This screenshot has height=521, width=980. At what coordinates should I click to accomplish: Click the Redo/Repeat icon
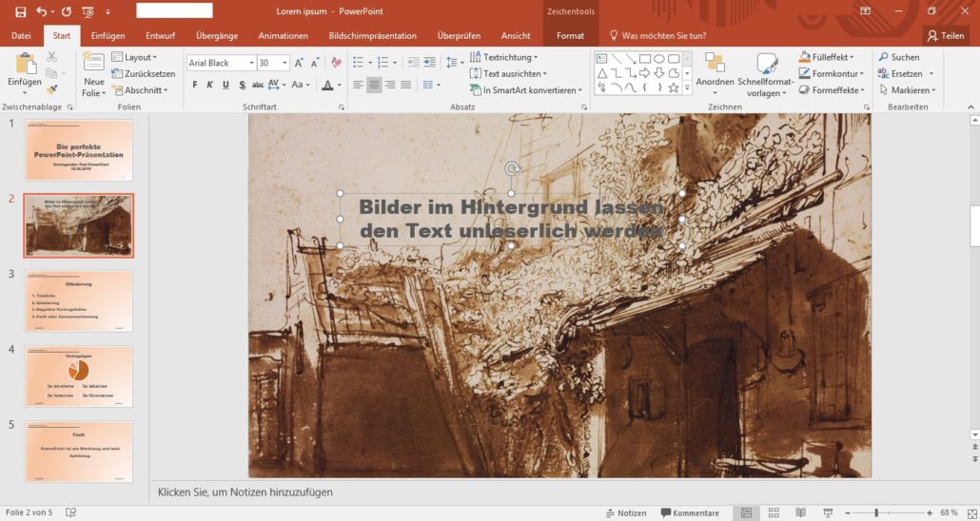pos(67,11)
